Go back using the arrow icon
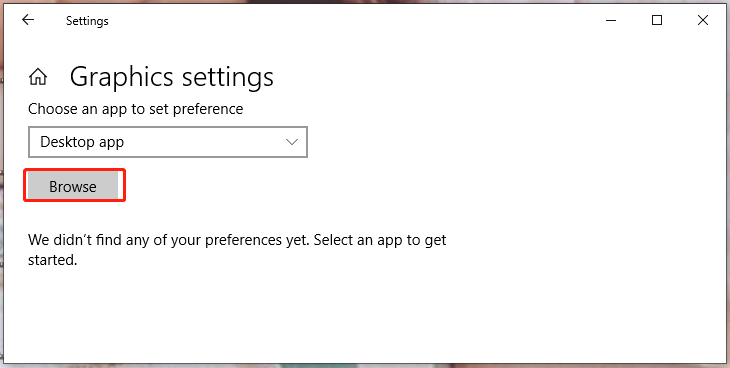730x368 pixels. (28, 20)
